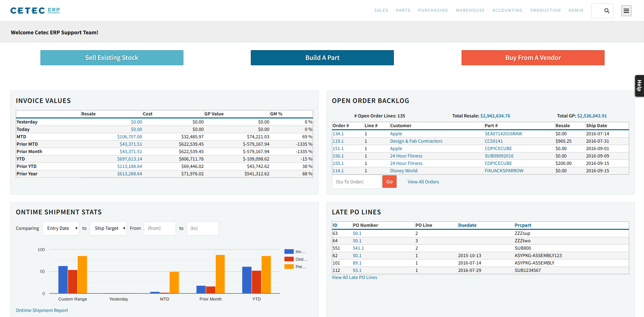Open YTD resale $697,613.14
This screenshot has width=644, height=317.
tap(130, 159)
